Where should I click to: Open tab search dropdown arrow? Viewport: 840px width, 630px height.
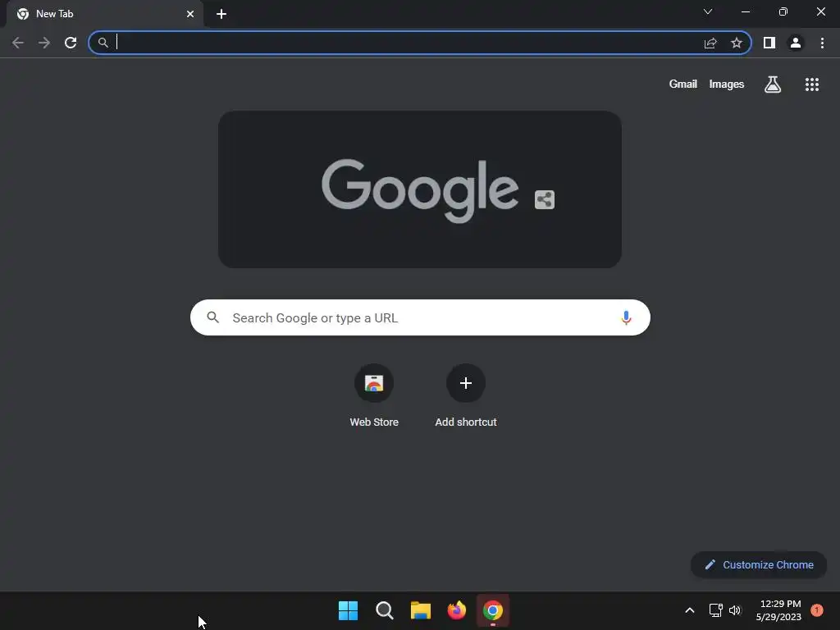point(708,11)
